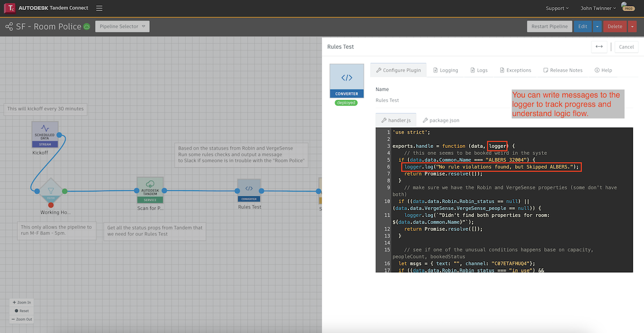Switch to the Configure Plugin tab
The height and width of the screenshot is (333, 644).
[x=398, y=70]
